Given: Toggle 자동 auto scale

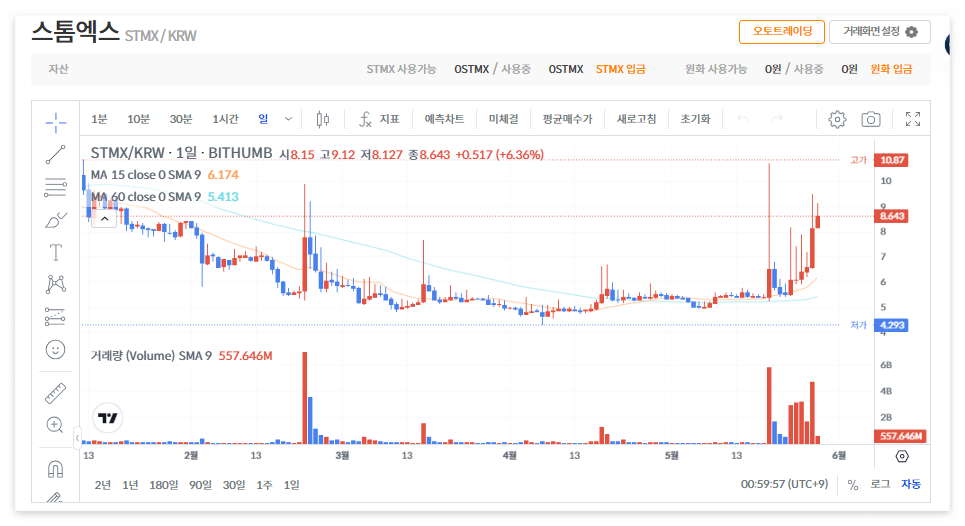Looking at the screenshot, I should tap(911, 484).
